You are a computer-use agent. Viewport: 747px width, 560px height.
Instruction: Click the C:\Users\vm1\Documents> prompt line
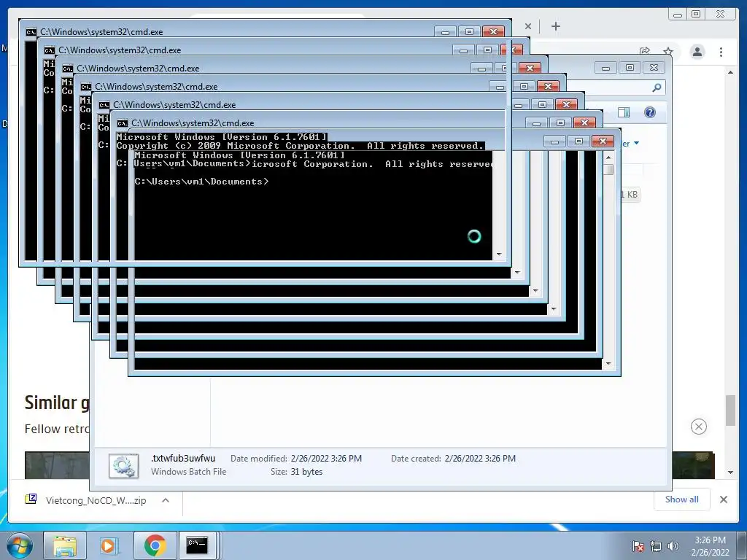pyautogui.click(x=201, y=182)
